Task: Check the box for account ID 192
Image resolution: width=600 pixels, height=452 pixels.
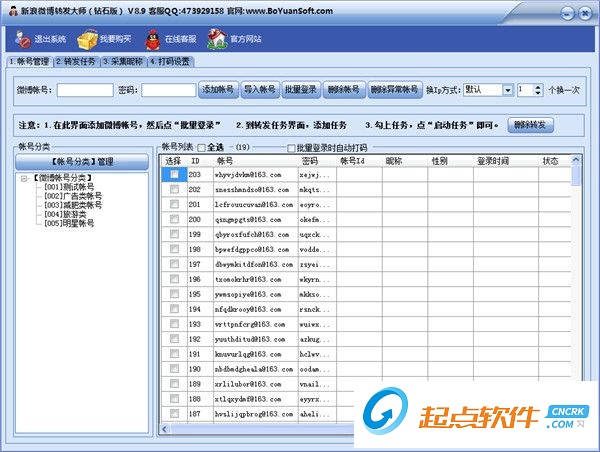Action: coord(174,339)
